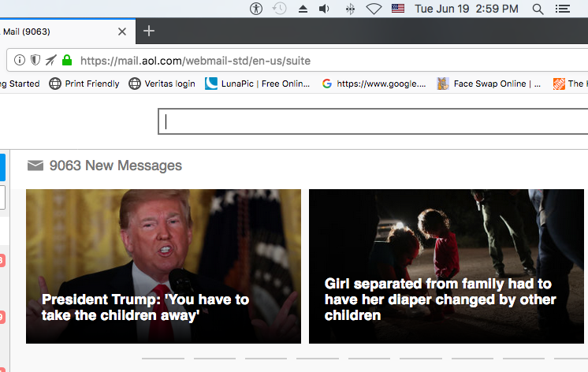Open the US flag input source menu
Viewport: 588px width, 372px height.
[398, 8]
